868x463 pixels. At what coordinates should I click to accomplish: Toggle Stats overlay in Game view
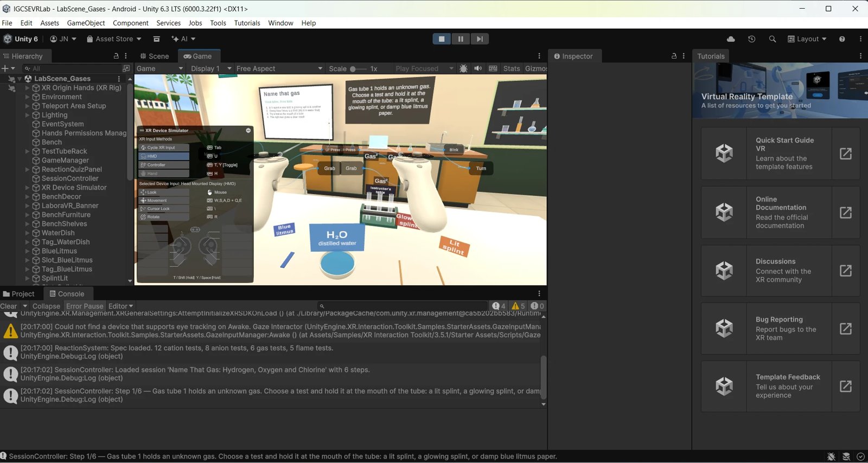511,68
